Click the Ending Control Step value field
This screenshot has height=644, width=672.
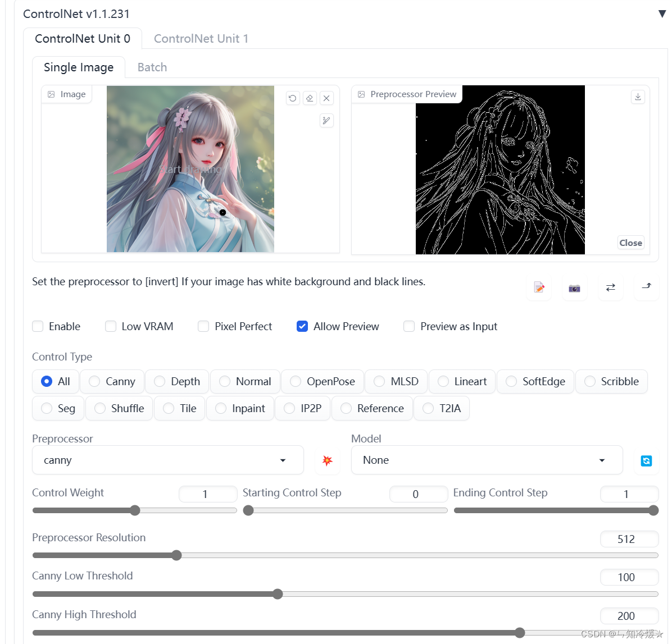pyautogui.click(x=629, y=494)
